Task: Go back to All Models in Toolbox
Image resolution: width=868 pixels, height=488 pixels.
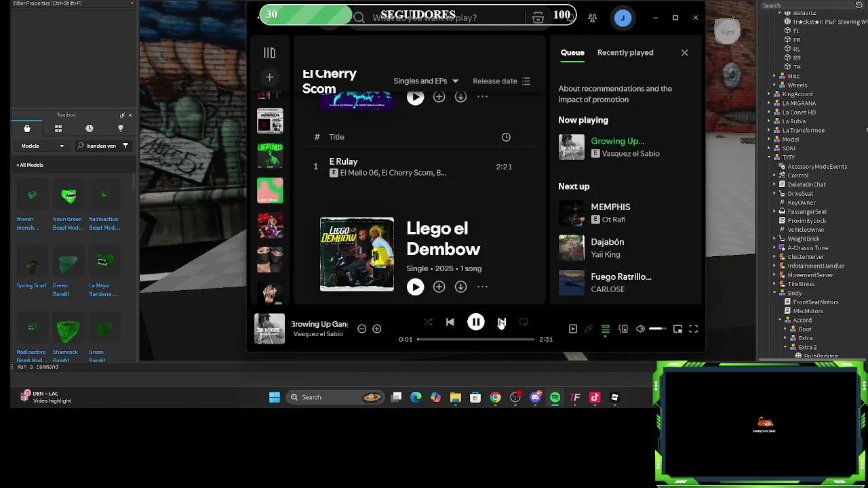Action: (30, 165)
